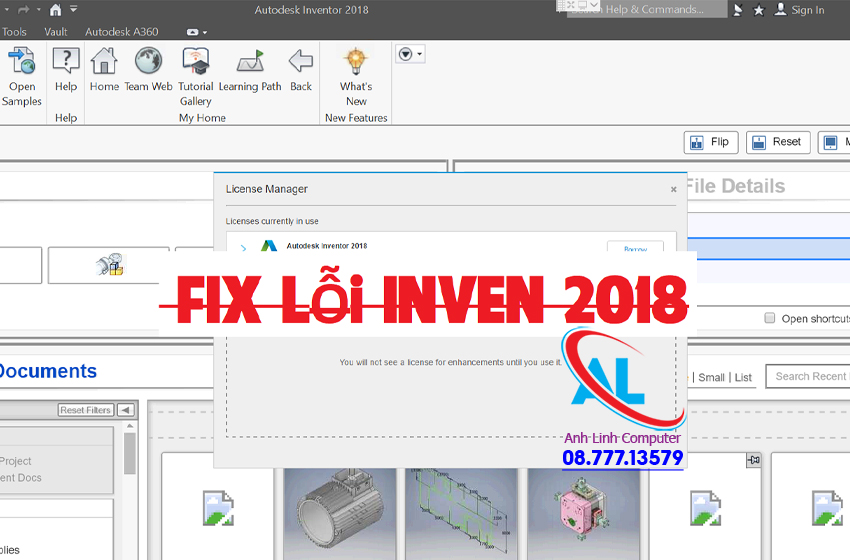Image resolution: width=850 pixels, height=560 pixels.
Task: Click the Reset Filters button
Action: [x=85, y=410]
